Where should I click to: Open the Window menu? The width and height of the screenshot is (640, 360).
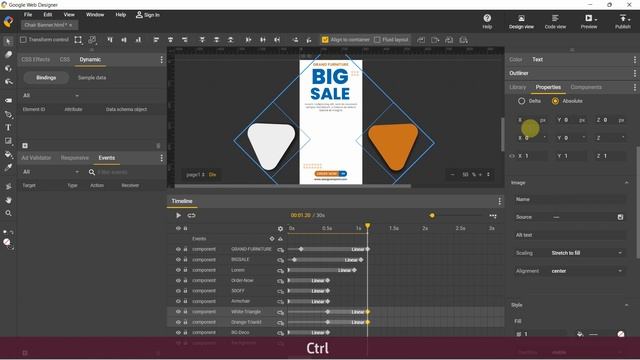95,15
